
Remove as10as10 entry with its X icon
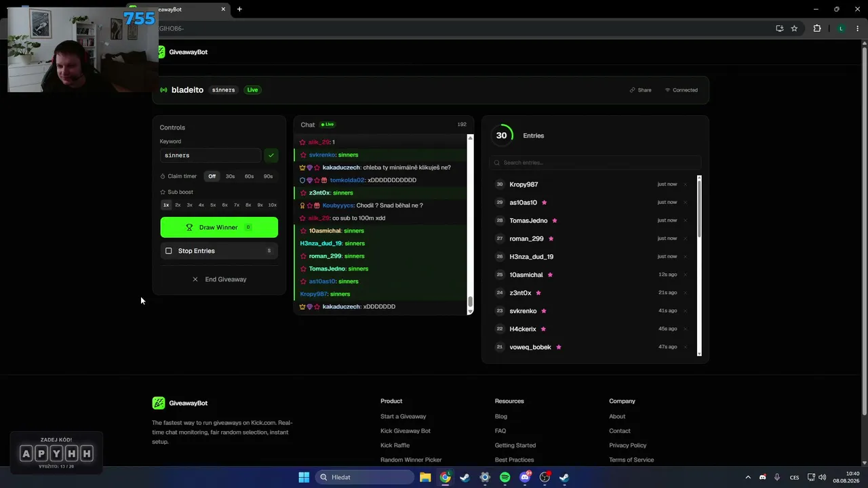[685, 202]
